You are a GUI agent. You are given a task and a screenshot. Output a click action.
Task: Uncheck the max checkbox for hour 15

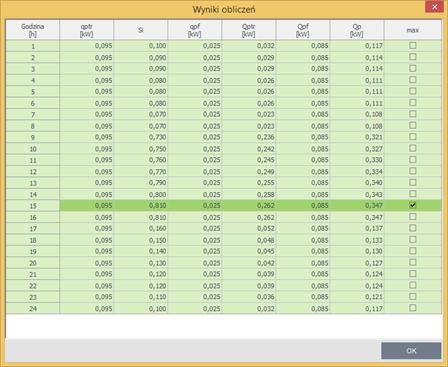413,205
